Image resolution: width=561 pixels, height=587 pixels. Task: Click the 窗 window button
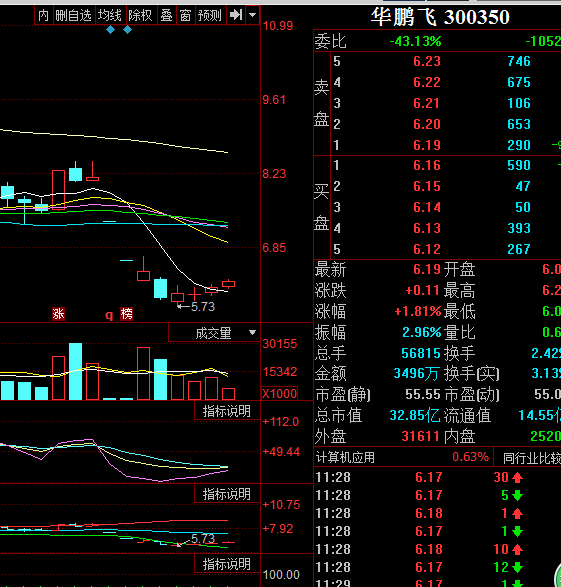click(x=186, y=16)
